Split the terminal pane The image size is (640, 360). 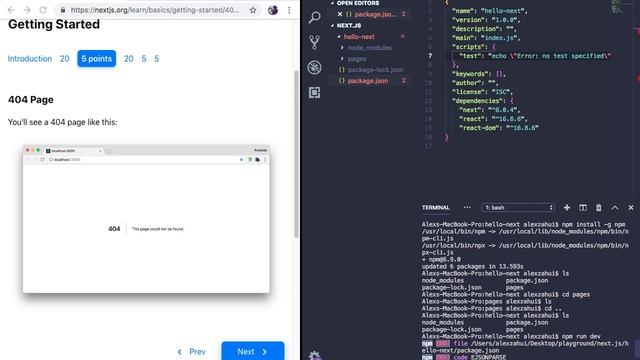coord(583,208)
